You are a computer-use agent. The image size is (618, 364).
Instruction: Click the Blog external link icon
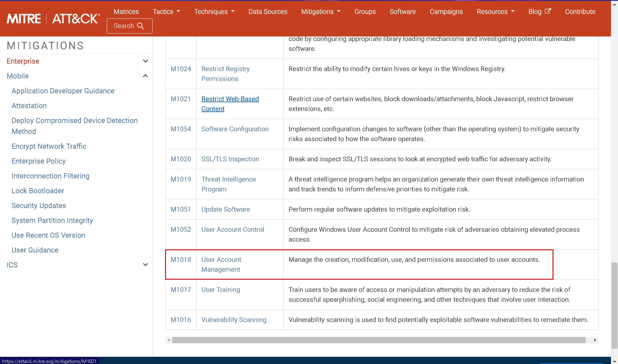[x=547, y=11]
